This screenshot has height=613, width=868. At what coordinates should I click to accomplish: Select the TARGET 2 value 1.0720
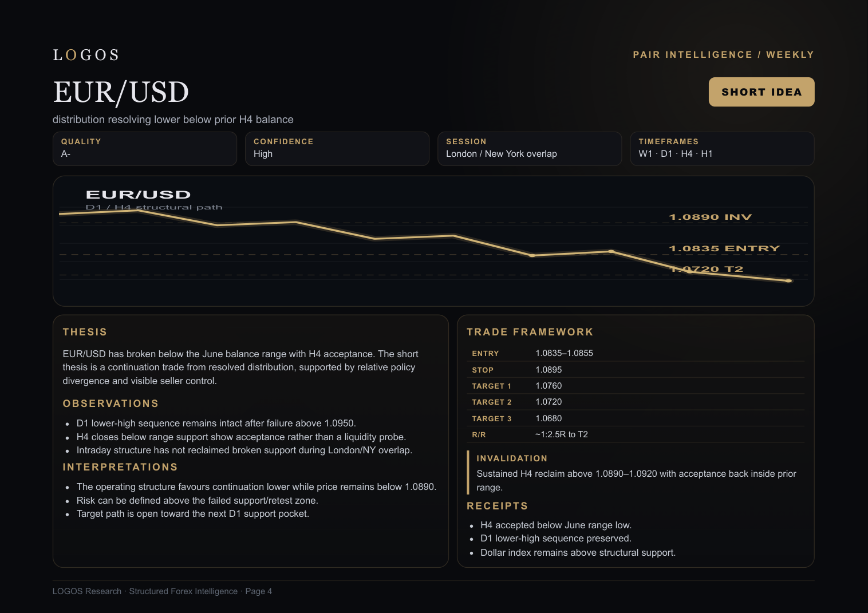point(549,402)
